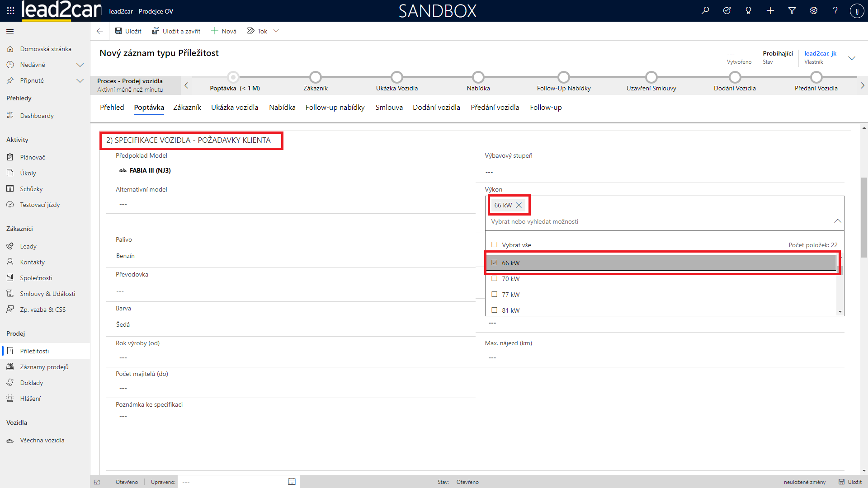Viewport: 868px width, 488px height.
Task: Collapse the Výkon options list chevron
Action: coord(837,221)
